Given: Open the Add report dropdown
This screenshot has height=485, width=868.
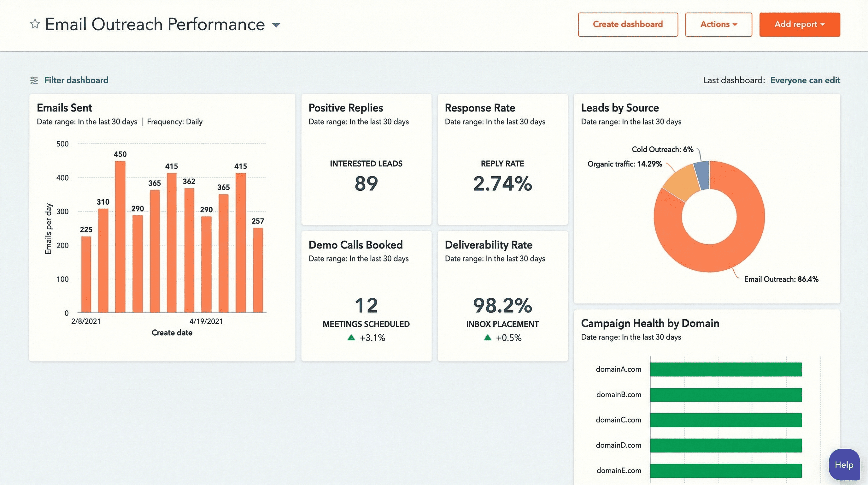Looking at the screenshot, I should [x=799, y=24].
